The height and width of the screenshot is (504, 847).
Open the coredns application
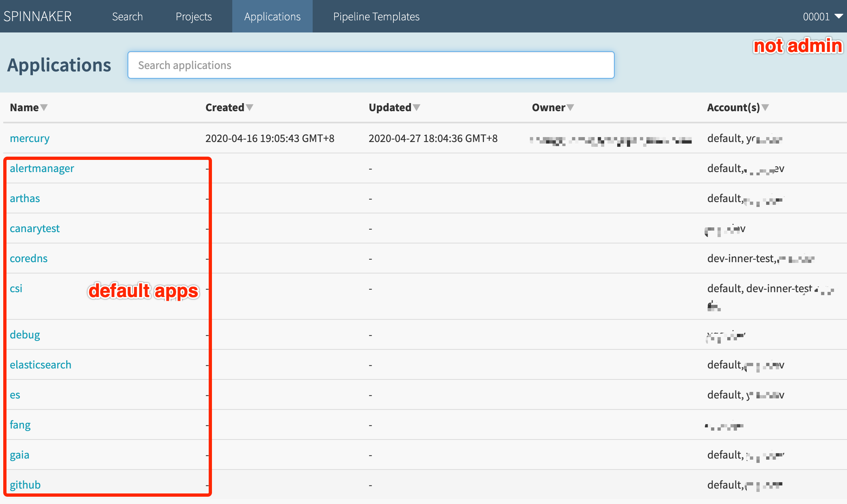coord(28,258)
